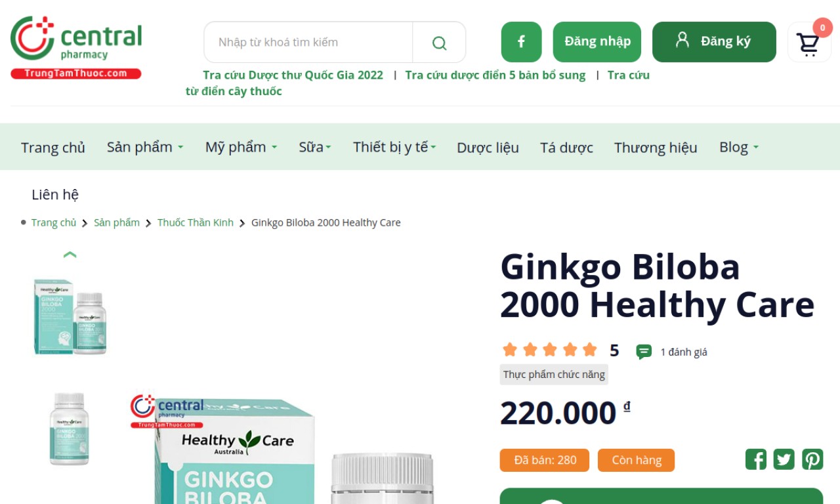Go to Dược liệu menu item
The width and height of the screenshot is (840, 504).
pyautogui.click(x=488, y=148)
